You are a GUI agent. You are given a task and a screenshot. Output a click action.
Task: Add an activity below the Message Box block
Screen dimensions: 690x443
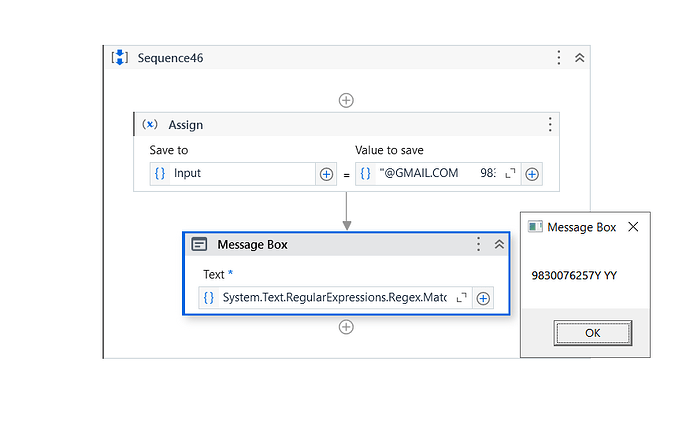(346, 327)
